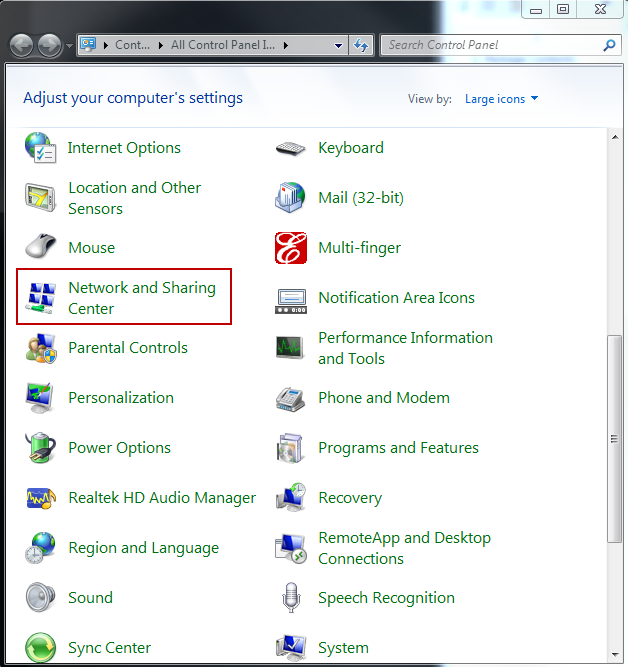
Task: Open the Personalization monitor icon
Action: (x=40, y=398)
